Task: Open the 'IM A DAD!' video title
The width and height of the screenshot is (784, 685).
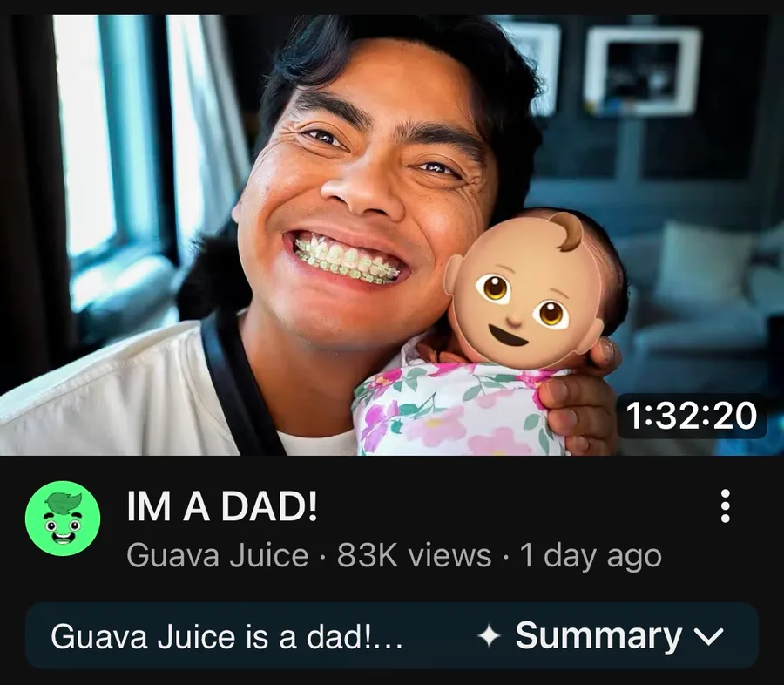Action: 222,505
